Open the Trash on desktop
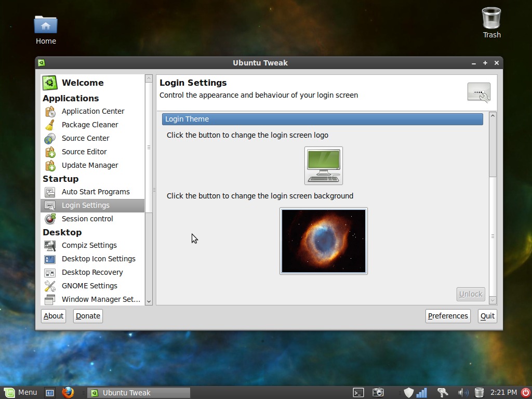Viewport: 532px width, 399px height. pyautogui.click(x=491, y=23)
